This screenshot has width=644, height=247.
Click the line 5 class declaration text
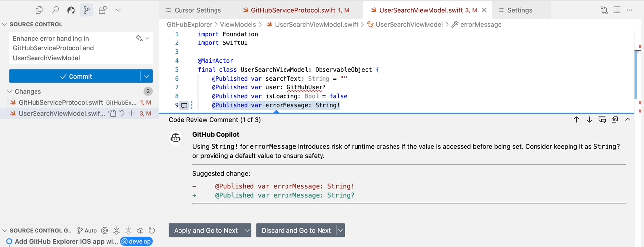[288, 70]
